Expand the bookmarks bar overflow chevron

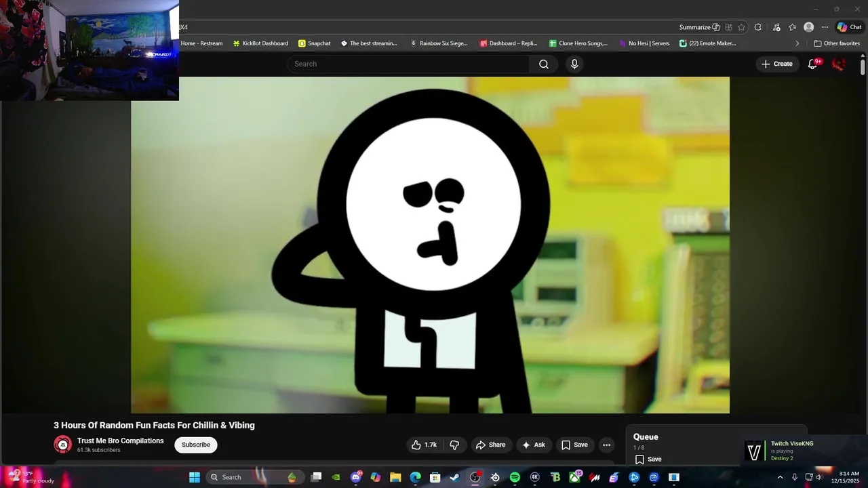pyautogui.click(x=797, y=43)
